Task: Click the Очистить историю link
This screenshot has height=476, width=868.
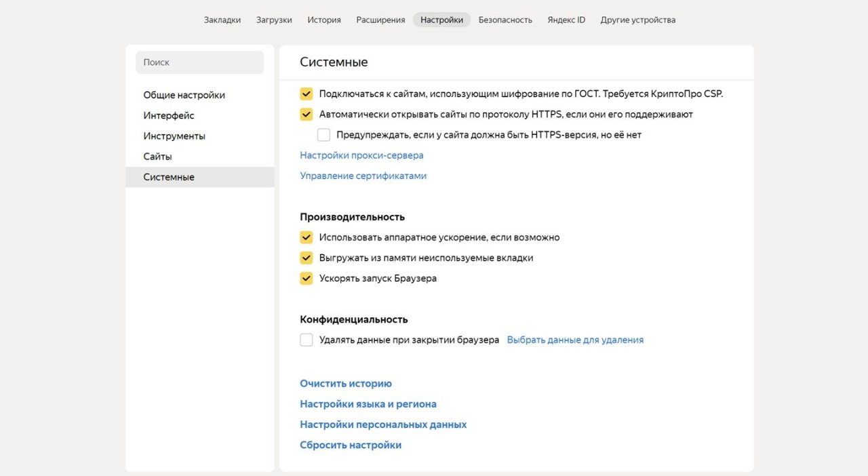Action: [x=346, y=384]
